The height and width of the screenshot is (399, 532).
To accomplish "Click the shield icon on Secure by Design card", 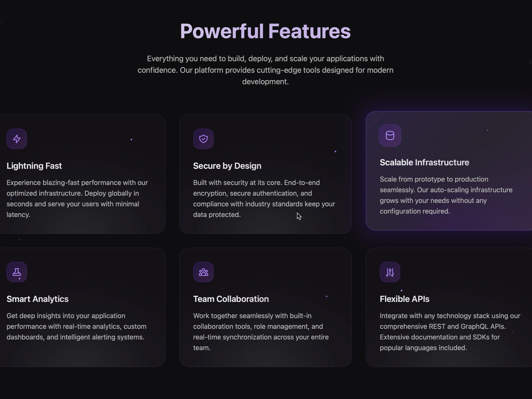I will click(x=203, y=139).
